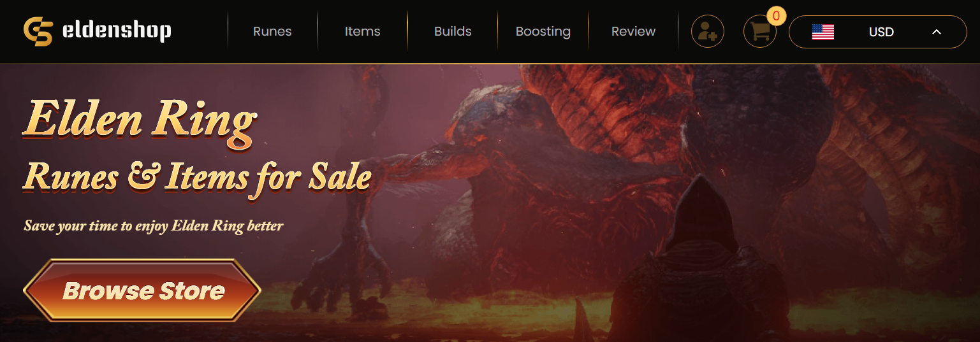Click the cart item count badge
Viewport: 980px width, 342px height.
tap(776, 16)
